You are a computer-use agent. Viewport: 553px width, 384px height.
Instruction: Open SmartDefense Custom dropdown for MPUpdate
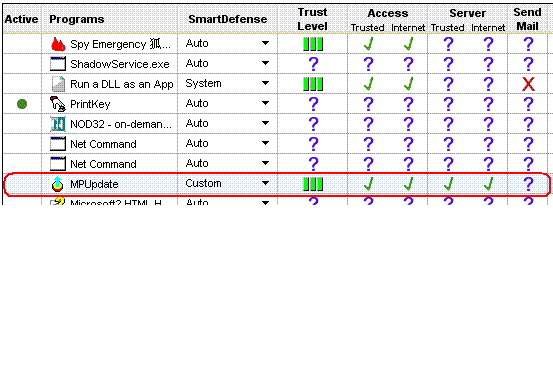266,183
